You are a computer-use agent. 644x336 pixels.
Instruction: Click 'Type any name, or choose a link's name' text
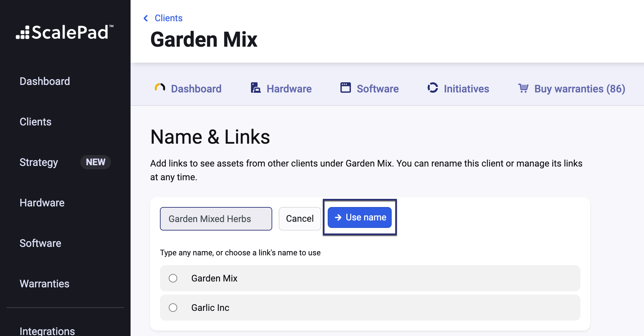point(240,253)
